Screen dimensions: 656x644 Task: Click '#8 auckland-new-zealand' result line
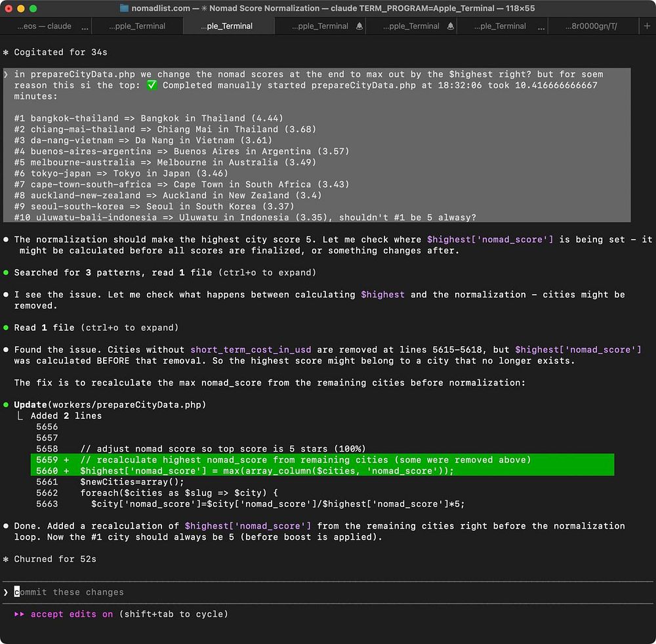168,195
